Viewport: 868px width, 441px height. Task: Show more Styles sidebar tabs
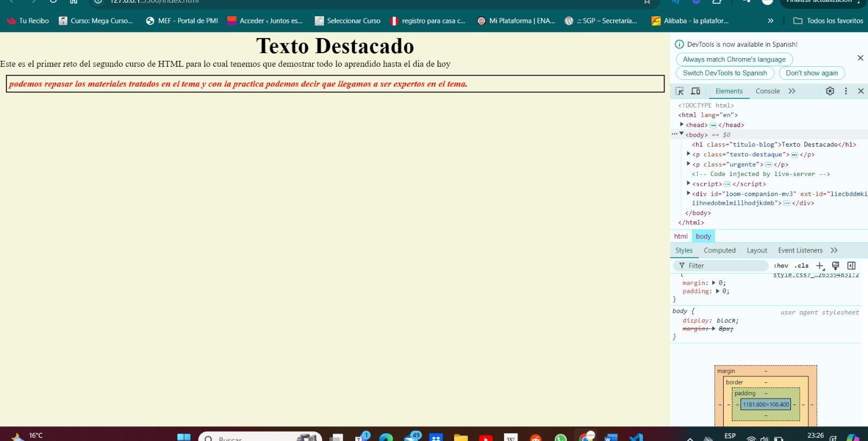[834, 250]
